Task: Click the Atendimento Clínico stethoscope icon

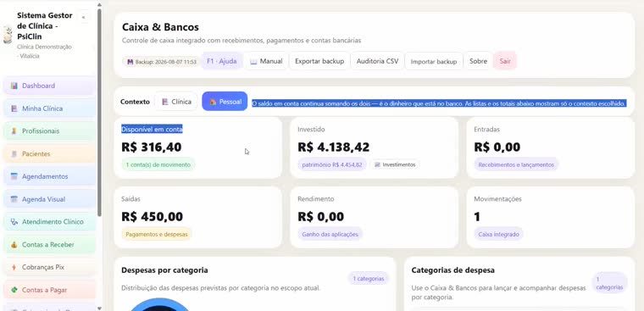Action: tap(14, 222)
